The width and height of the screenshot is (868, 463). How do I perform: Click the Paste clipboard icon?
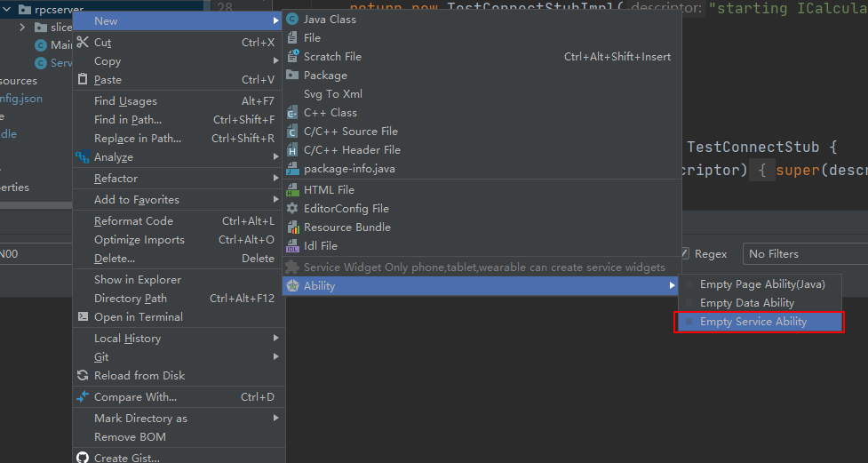pyautogui.click(x=83, y=79)
